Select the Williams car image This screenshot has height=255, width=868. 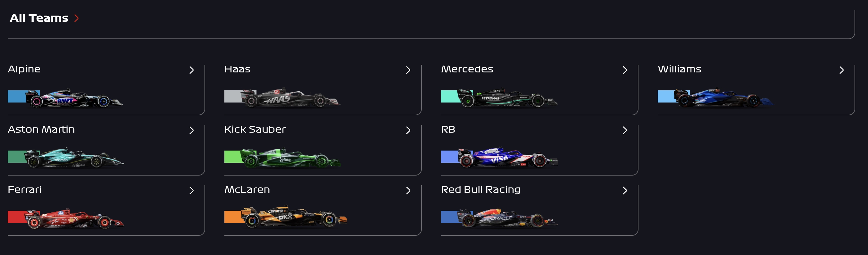tap(724, 98)
